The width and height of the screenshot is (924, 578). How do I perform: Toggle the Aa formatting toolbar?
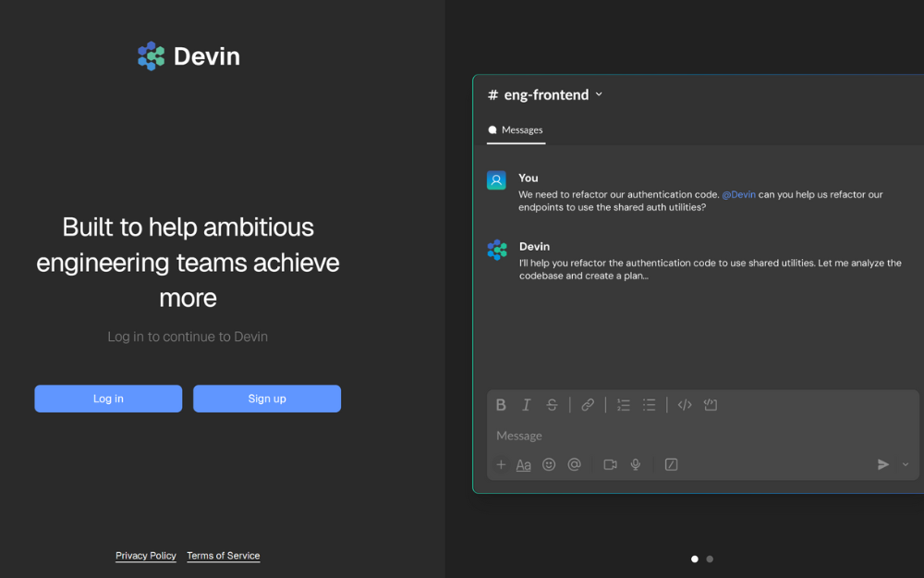click(523, 465)
